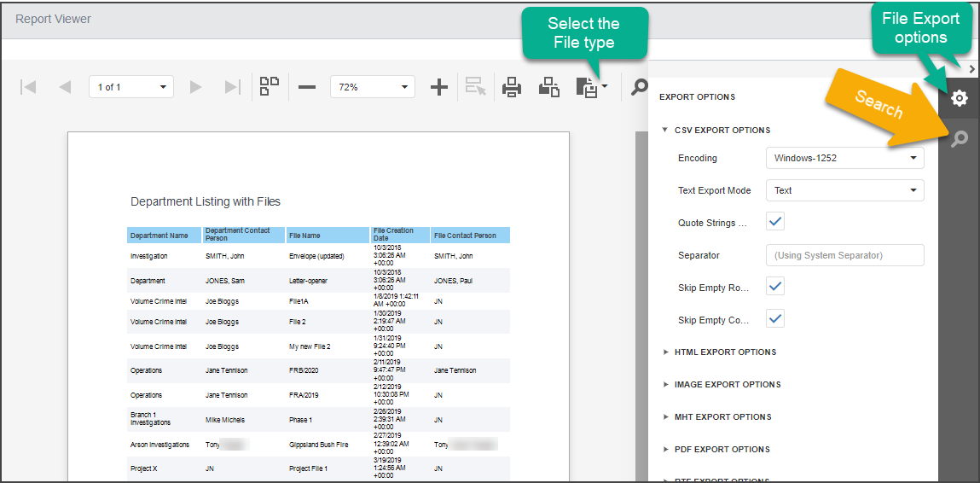The height and width of the screenshot is (483, 980).
Task: Go to the next page
Action: coord(195,87)
